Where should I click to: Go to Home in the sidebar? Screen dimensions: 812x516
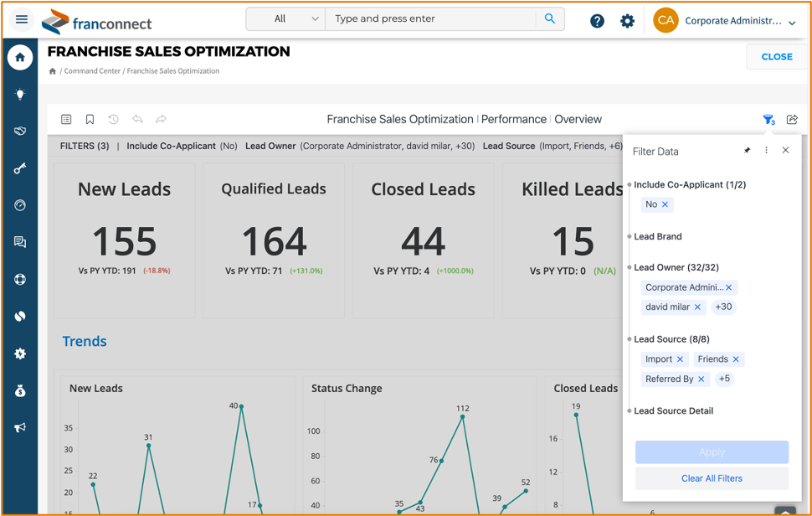coord(20,57)
